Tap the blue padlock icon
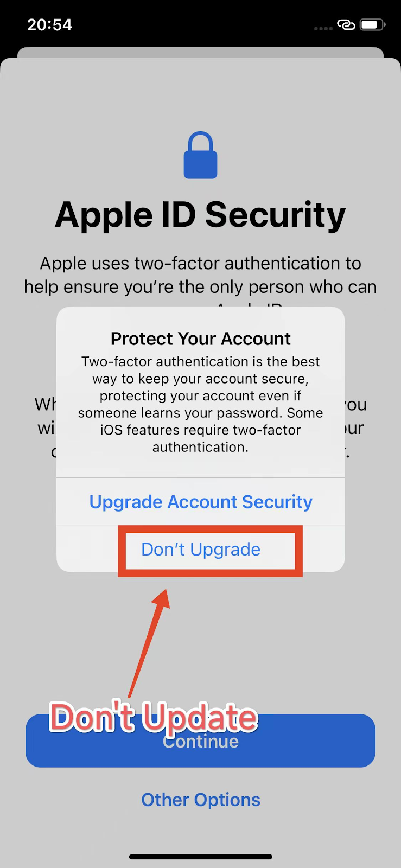Image resolution: width=401 pixels, height=868 pixels. click(x=200, y=155)
